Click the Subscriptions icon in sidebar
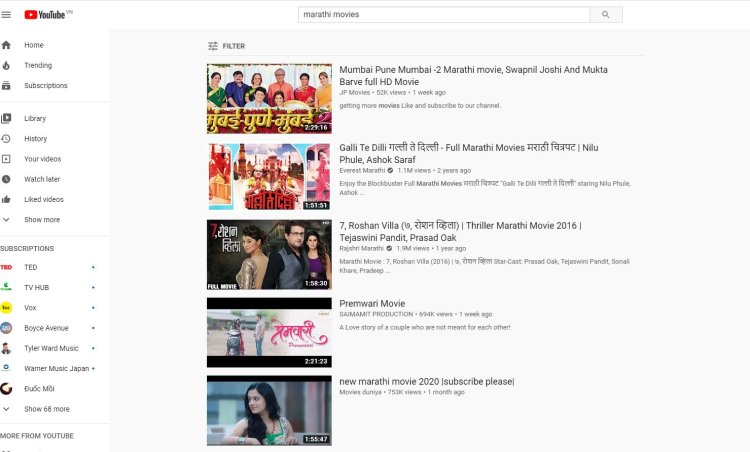The height and width of the screenshot is (452, 750). point(6,86)
